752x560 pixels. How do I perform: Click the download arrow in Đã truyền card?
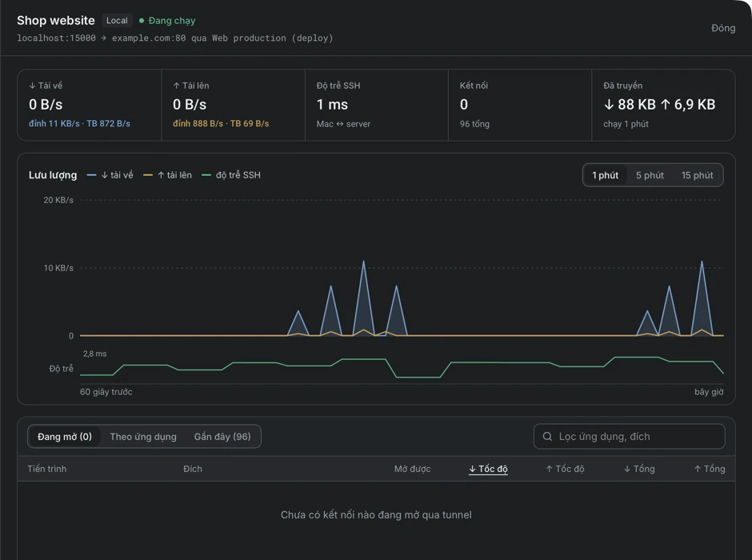[609, 104]
